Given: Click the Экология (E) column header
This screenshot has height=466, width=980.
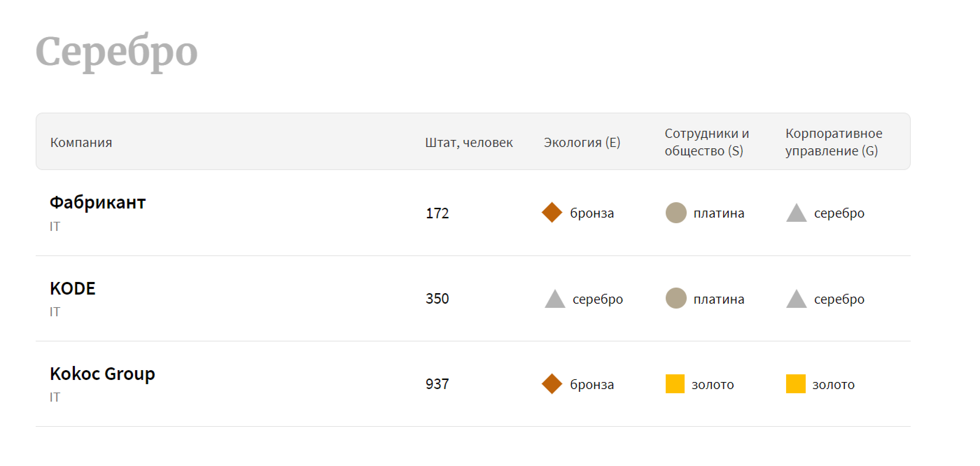Looking at the screenshot, I should [x=582, y=142].
